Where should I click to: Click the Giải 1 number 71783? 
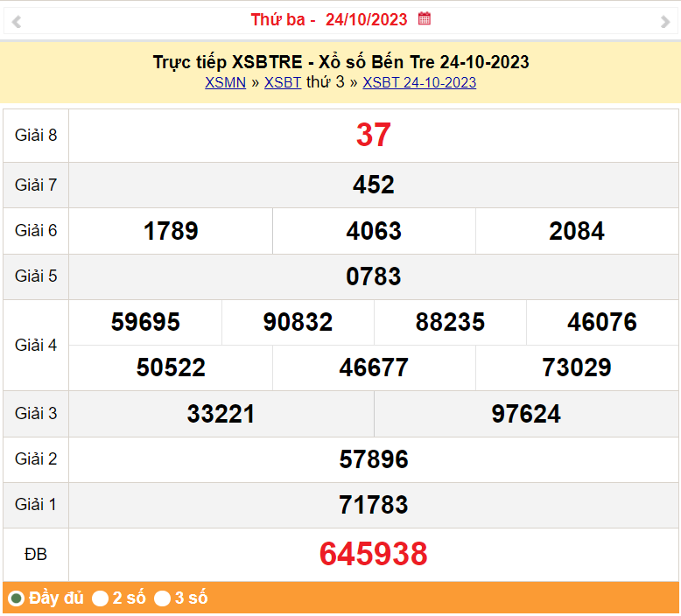(374, 505)
